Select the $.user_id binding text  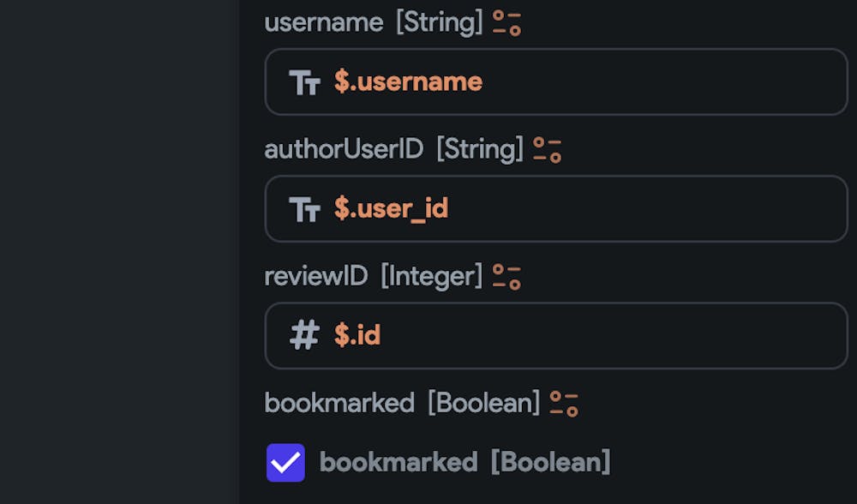pyautogui.click(x=390, y=208)
